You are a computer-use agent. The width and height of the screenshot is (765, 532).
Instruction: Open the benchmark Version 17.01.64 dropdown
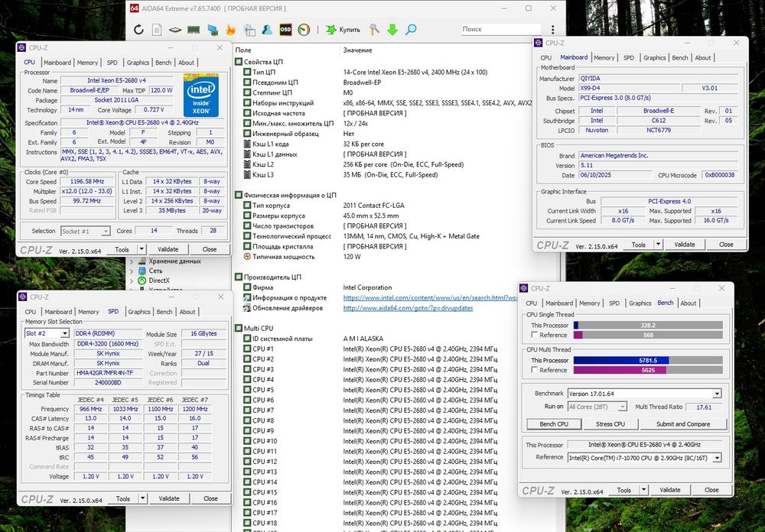click(x=644, y=394)
